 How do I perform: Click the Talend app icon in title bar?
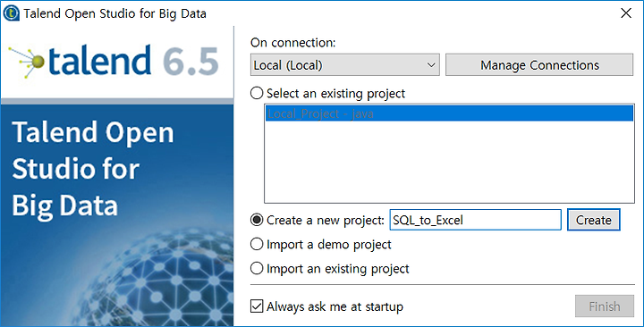[x=11, y=13]
